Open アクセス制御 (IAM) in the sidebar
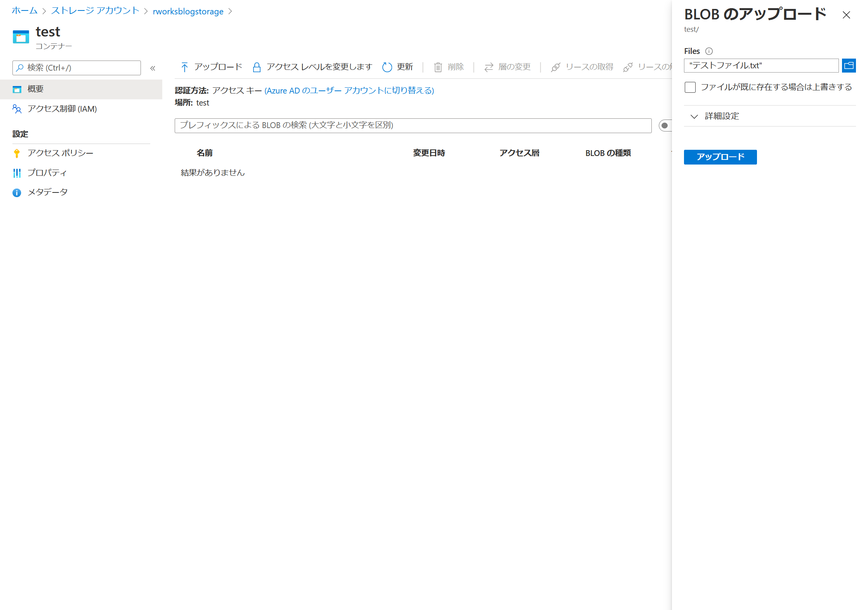Viewport: 868px width, 610px height. tap(81, 109)
